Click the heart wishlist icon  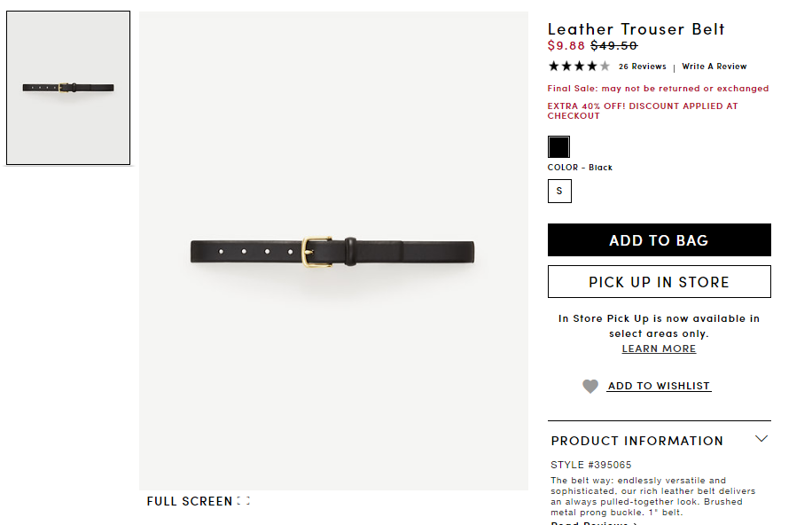click(x=589, y=386)
